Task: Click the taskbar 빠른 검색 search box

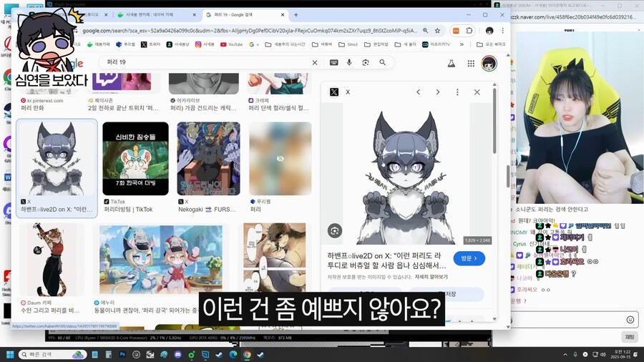Action: pyautogui.click(x=52, y=355)
